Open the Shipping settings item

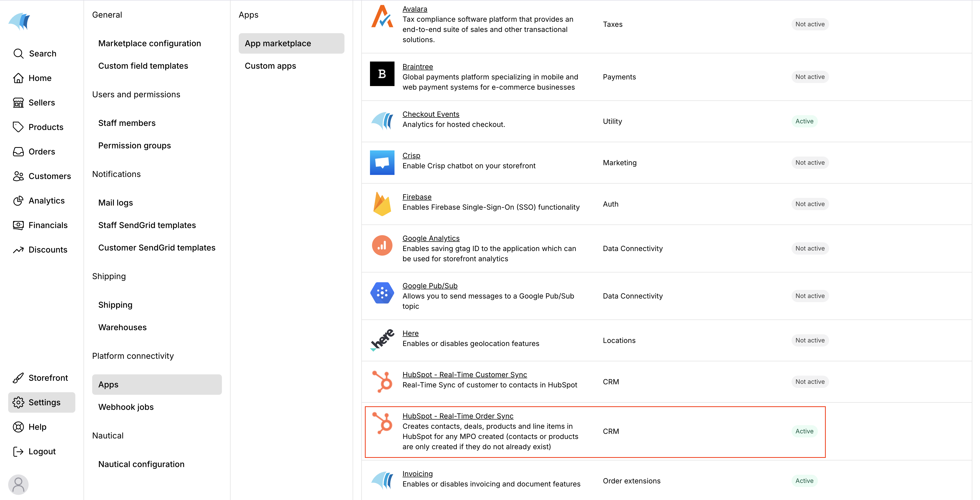coord(115,305)
